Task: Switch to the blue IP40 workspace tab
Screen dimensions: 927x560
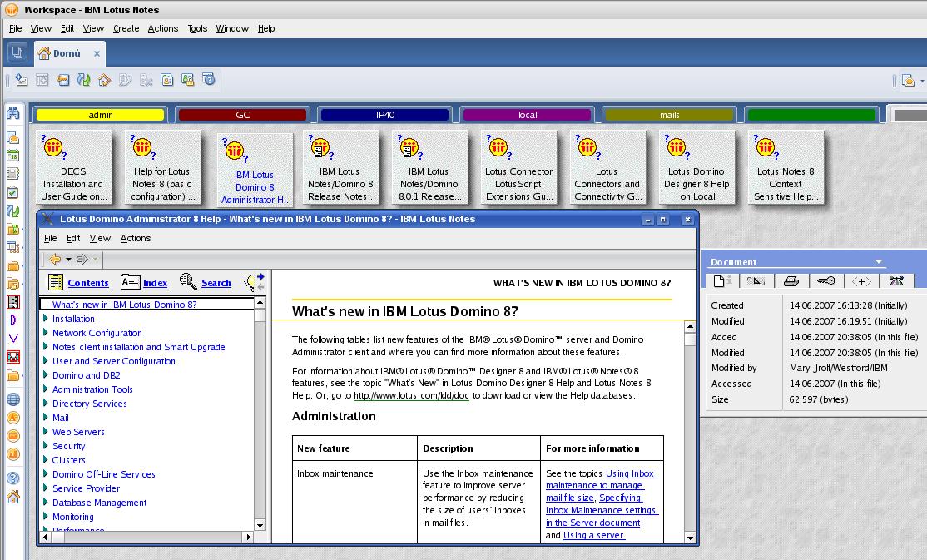Action: pos(385,115)
